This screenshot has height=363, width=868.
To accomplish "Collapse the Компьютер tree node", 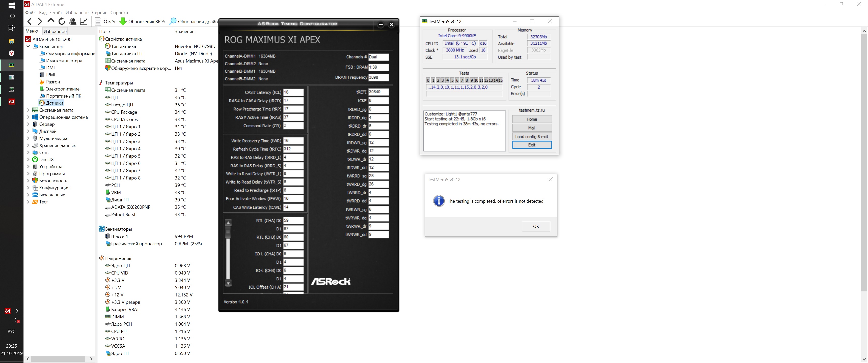I will coord(28,46).
